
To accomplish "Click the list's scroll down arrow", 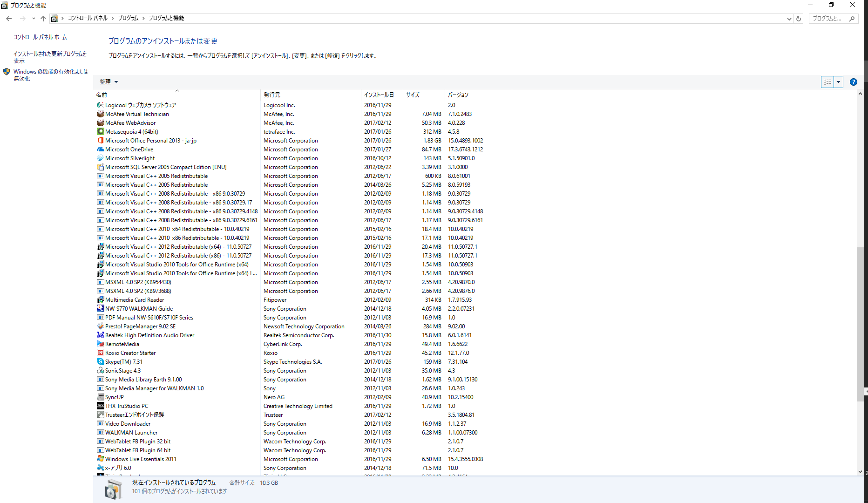I will [860, 471].
